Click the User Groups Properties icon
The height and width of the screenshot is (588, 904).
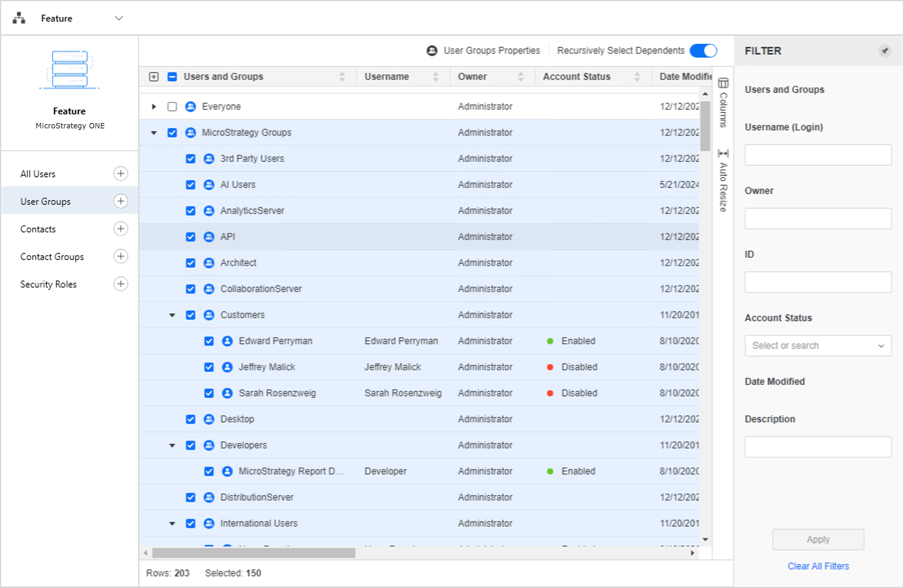coord(432,51)
